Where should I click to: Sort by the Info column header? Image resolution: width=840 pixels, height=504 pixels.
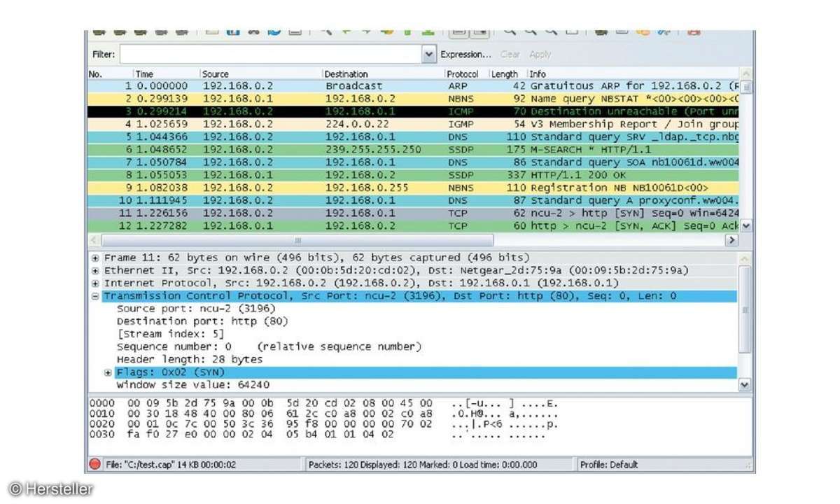coord(633,73)
